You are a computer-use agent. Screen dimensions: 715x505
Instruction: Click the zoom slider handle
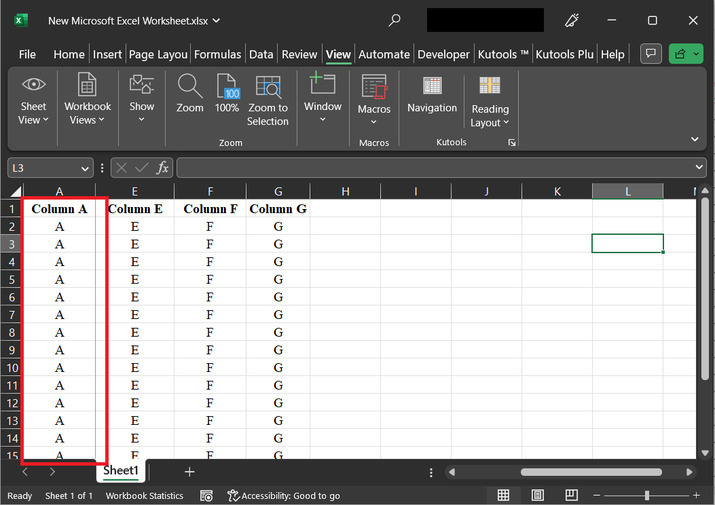[x=647, y=495]
